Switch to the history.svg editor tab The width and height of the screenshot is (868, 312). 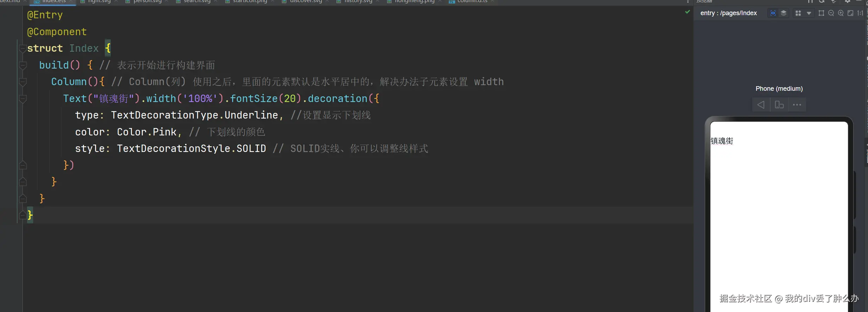point(358,1)
